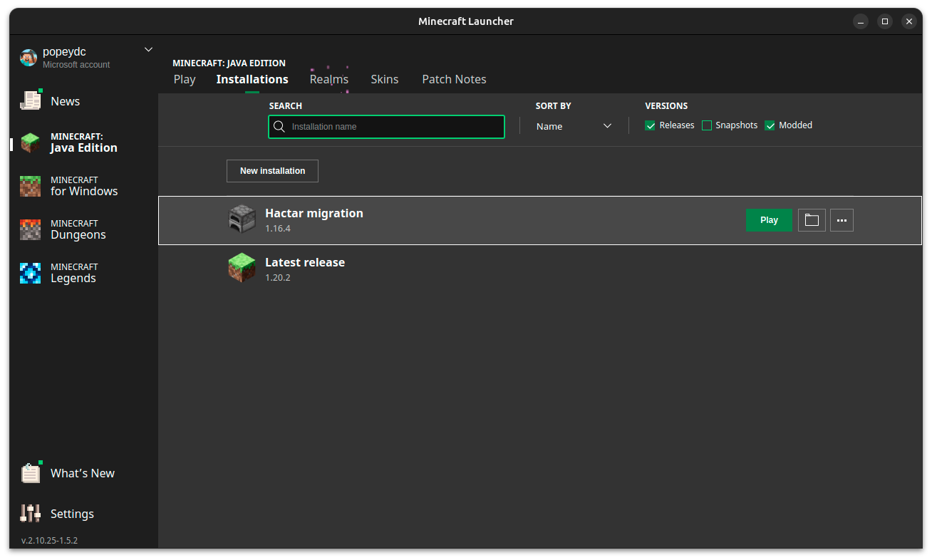Click the popeydc account avatar
The width and height of the screenshot is (932, 560).
(29, 58)
